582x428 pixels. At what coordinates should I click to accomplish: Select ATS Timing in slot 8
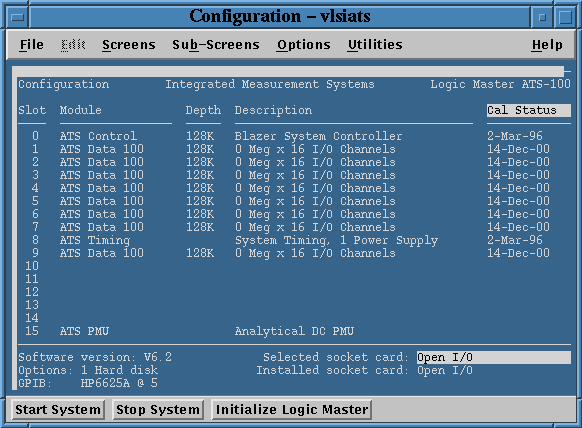pos(95,241)
